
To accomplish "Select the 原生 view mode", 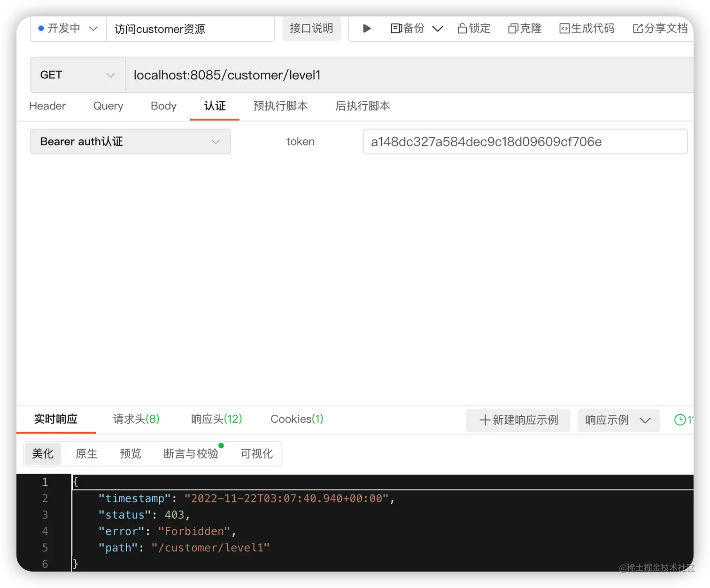I will 86,454.
